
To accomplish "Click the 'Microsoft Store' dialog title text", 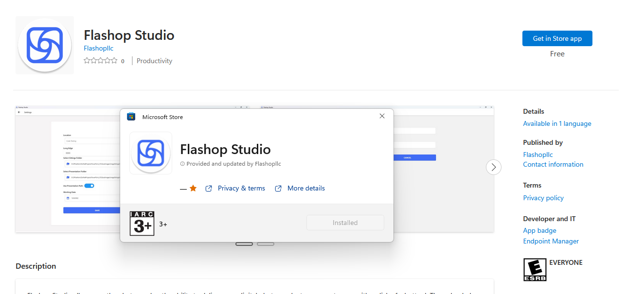I will [x=162, y=117].
